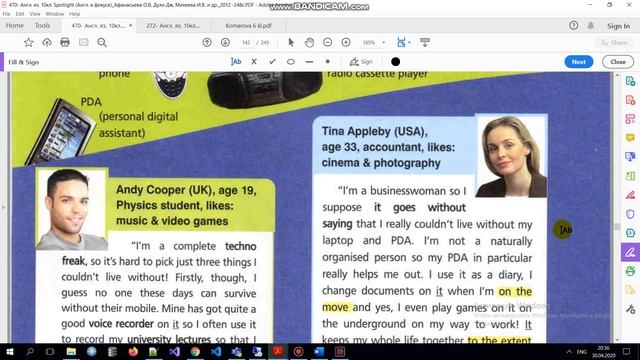Print the document using the printer icon

point(64,42)
